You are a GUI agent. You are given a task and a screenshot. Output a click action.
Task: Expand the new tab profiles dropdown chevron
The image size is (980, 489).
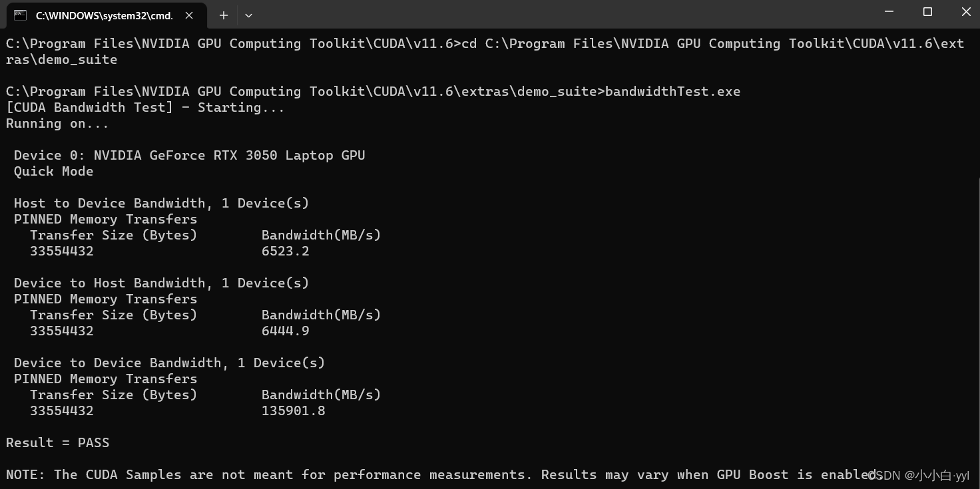(248, 15)
